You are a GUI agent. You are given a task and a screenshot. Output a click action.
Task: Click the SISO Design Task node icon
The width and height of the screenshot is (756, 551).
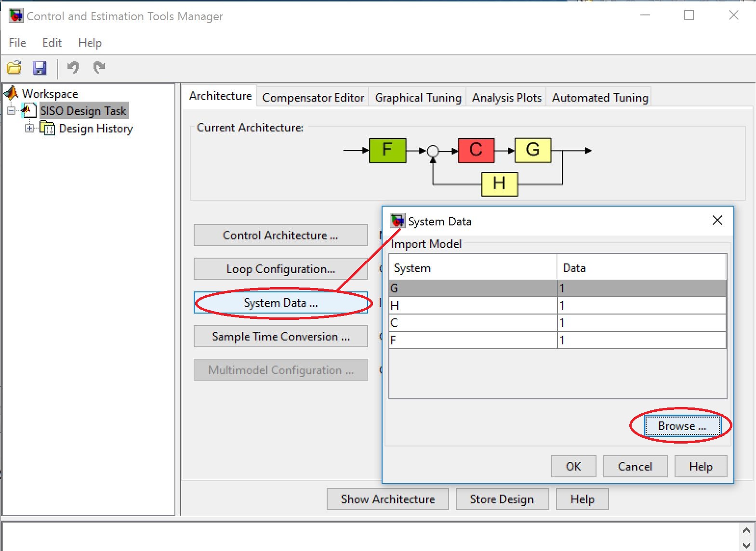(x=29, y=111)
